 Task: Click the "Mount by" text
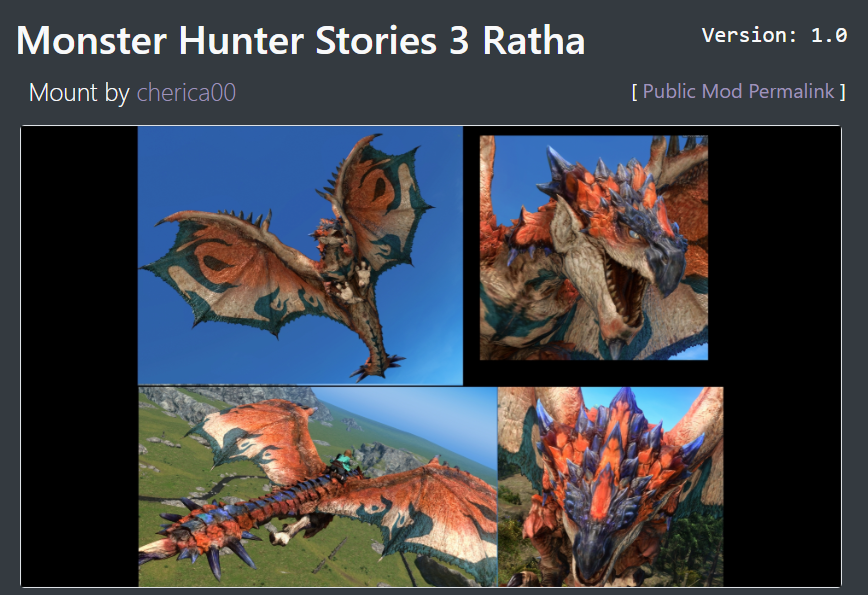pyautogui.click(x=79, y=92)
